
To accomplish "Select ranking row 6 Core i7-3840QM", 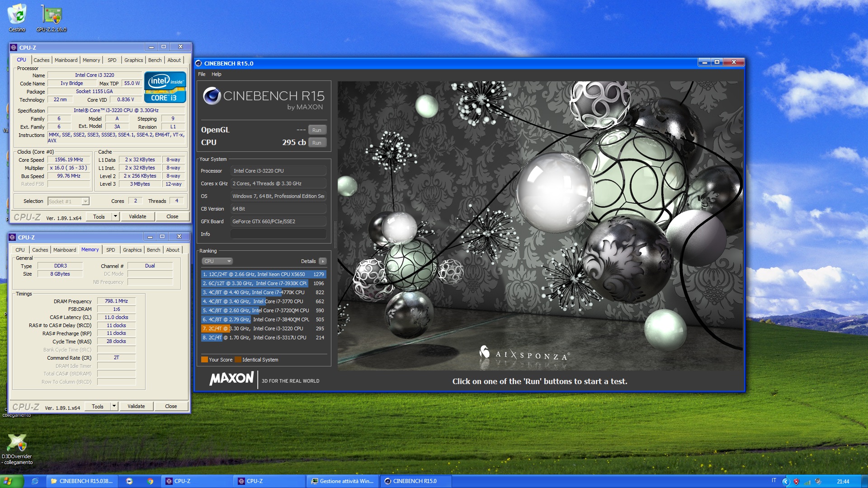I will (x=264, y=319).
